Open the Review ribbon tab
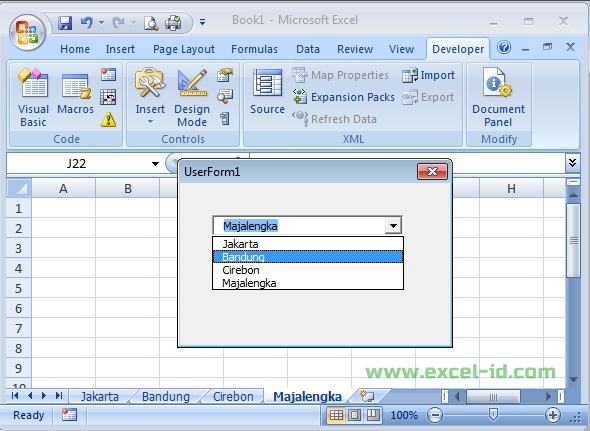 point(355,49)
